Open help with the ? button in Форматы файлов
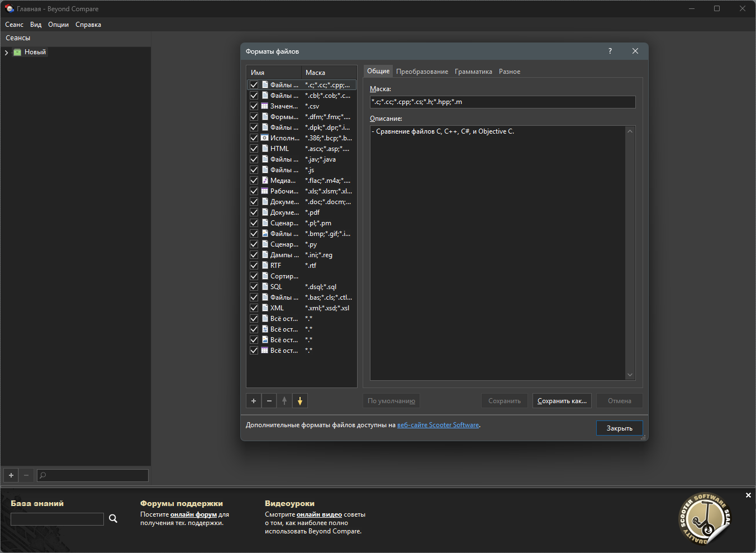756x553 pixels. 610,51
